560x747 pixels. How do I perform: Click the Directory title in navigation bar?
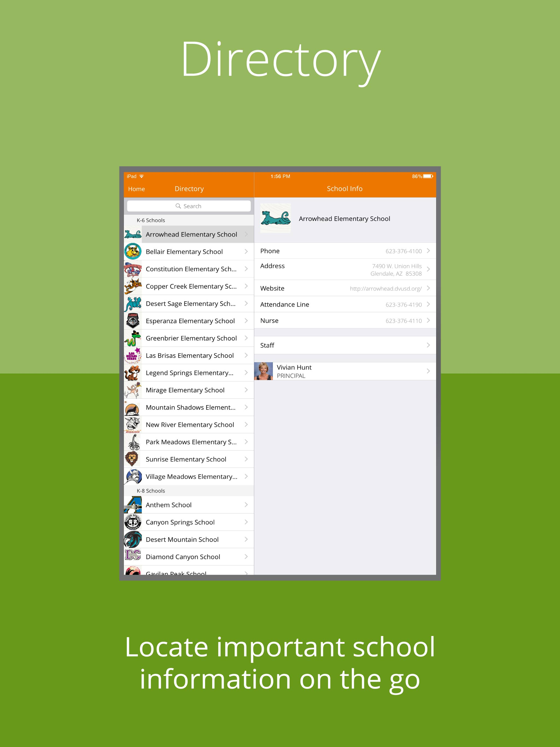click(x=189, y=189)
